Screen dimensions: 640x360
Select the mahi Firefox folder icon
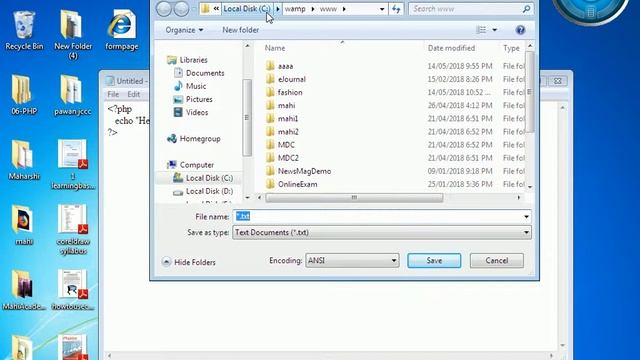click(x=23, y=225)
